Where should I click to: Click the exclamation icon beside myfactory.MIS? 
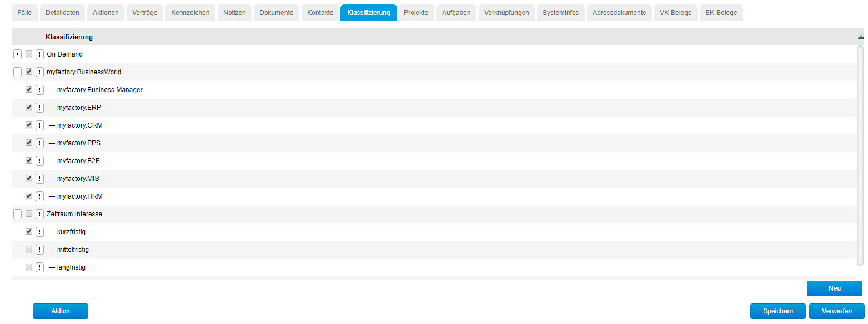pyautogui.click(x=39, y=179)
